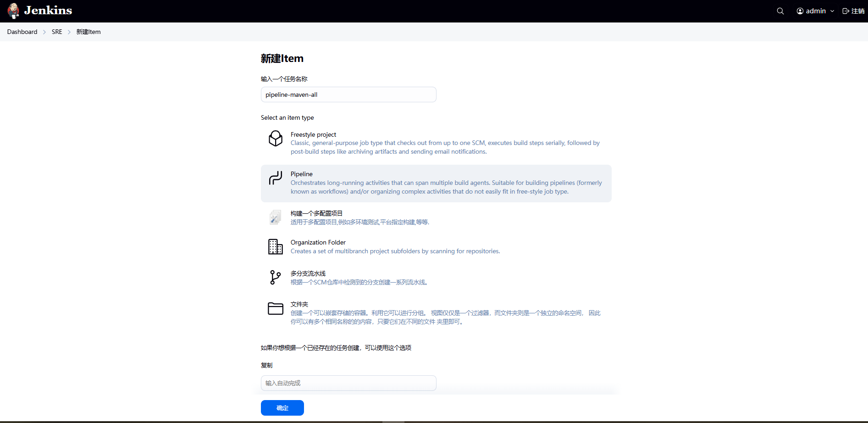Click the Pipeline description text

(446, 187)
